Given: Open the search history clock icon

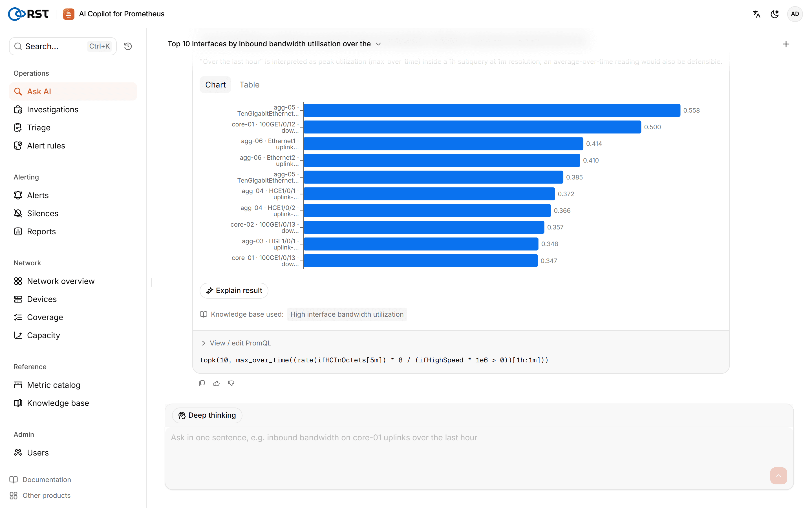Looking at the screenshot, I should (x=128, y=46).
